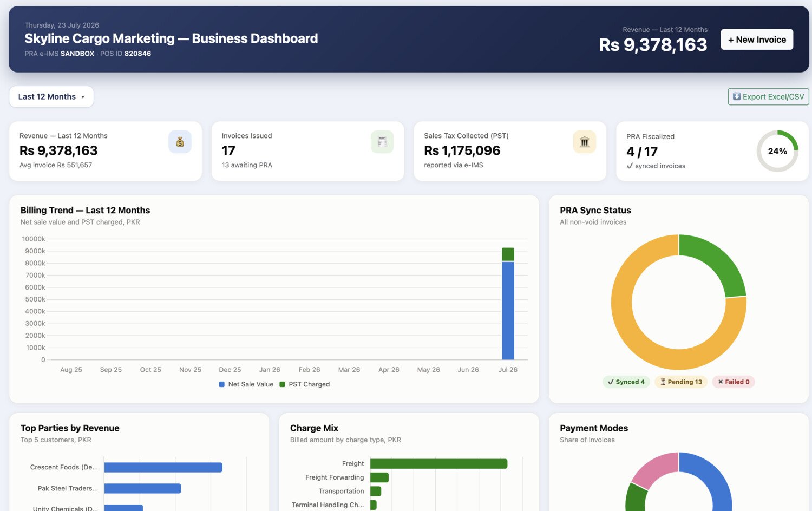
Task: Click the 'Avg invoice Rs 551,657' text
Action: 56,165
